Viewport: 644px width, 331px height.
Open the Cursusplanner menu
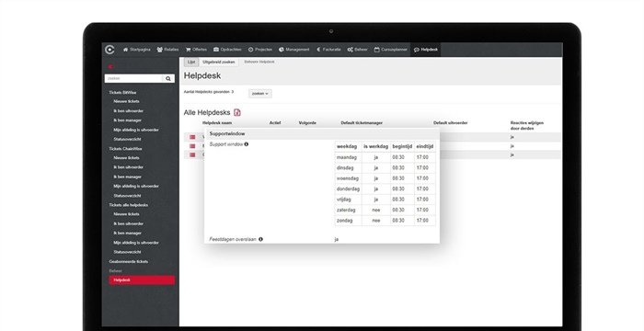point(391,50)
